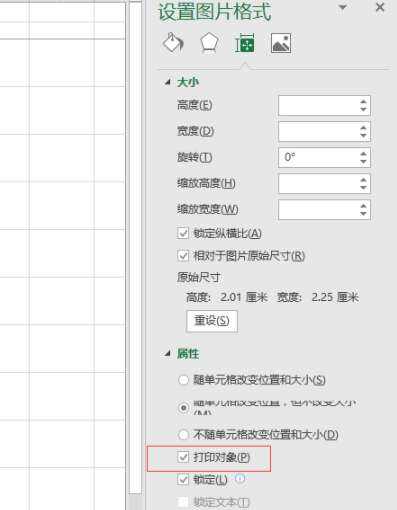Click the 重设(S) button
The width and height of the screenshot is (397, 510).
(x=212, y=321)
